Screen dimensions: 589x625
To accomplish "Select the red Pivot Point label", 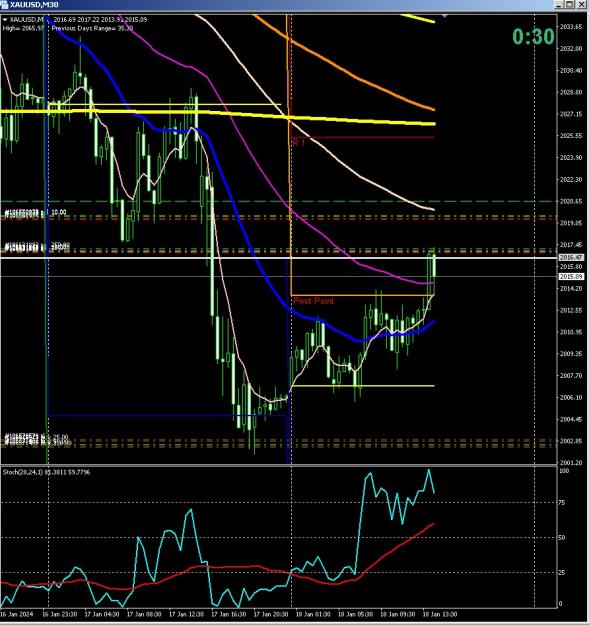I will tap(313, 301).
